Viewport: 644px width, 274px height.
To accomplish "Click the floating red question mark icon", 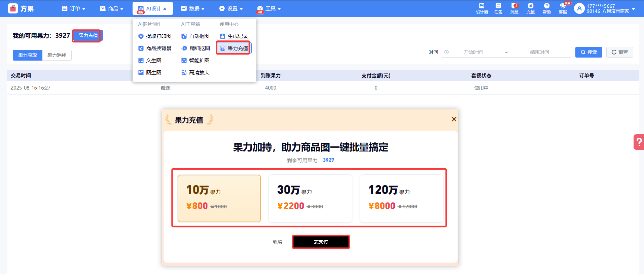I will click(x=639, y=142).
